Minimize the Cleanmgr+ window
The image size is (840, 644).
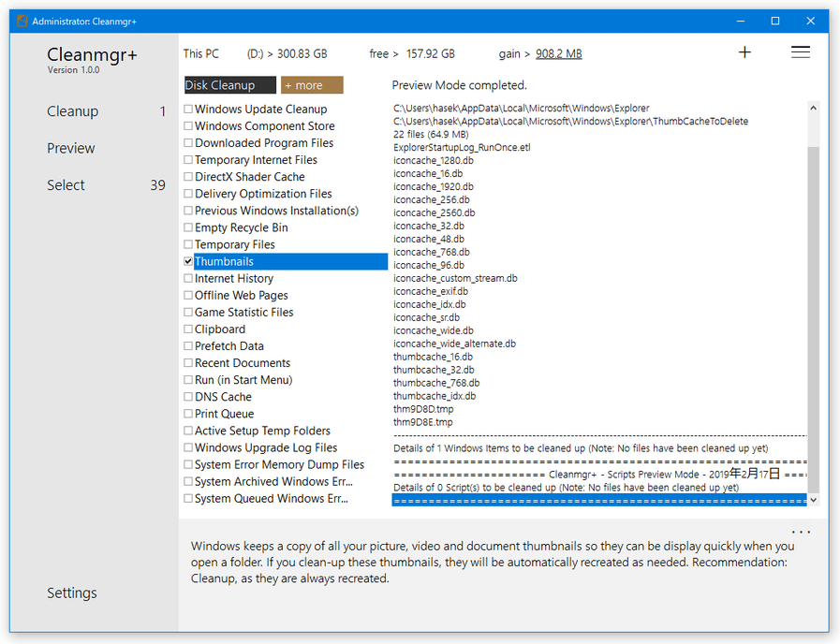(x=741, y=21)
